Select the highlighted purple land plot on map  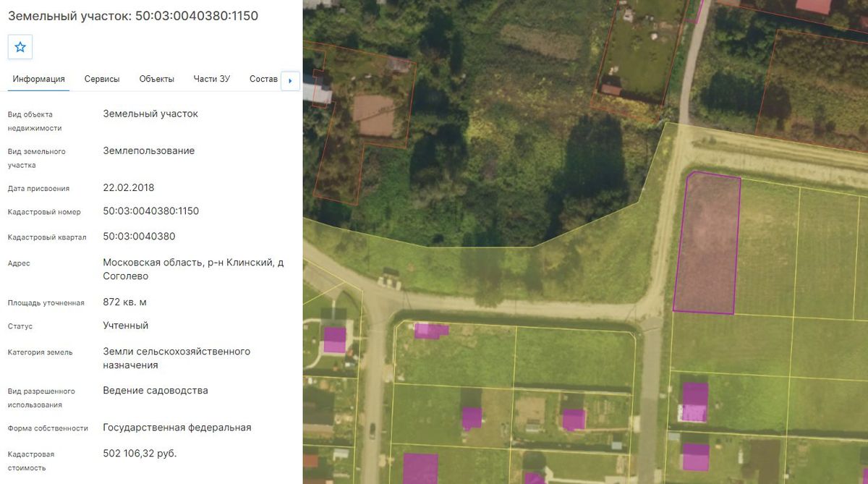tap(707, 244)
